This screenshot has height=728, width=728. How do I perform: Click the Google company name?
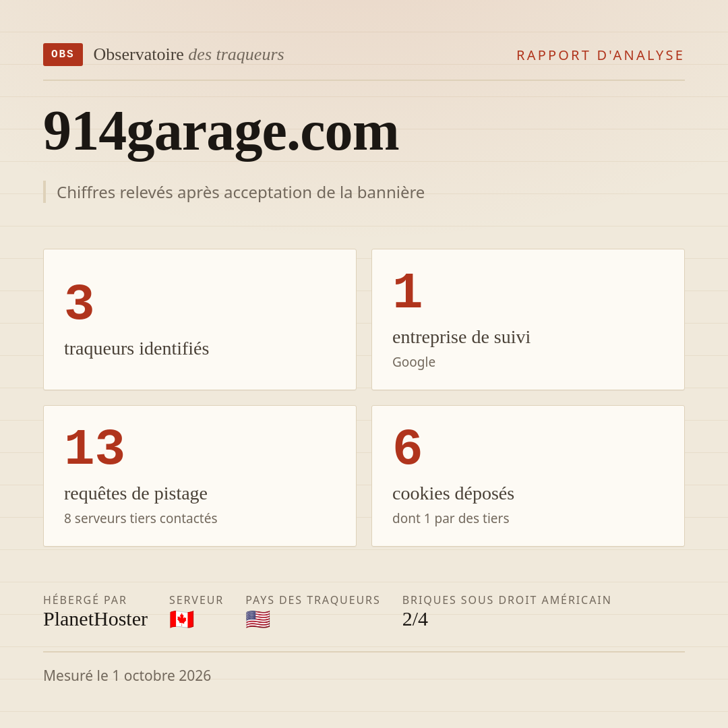click(414, 362)
